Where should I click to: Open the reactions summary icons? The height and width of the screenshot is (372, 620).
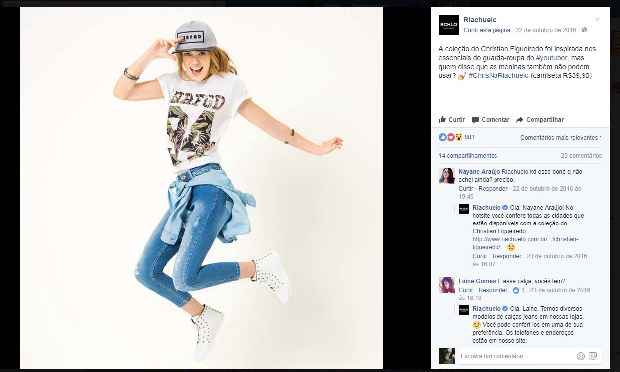[451, 137]
